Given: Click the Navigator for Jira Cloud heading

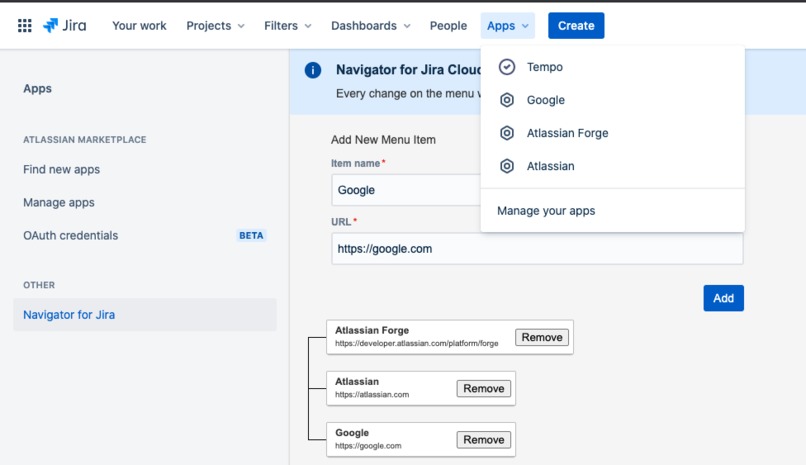Looking at the screenshot, I should click(x=408, y=70).
